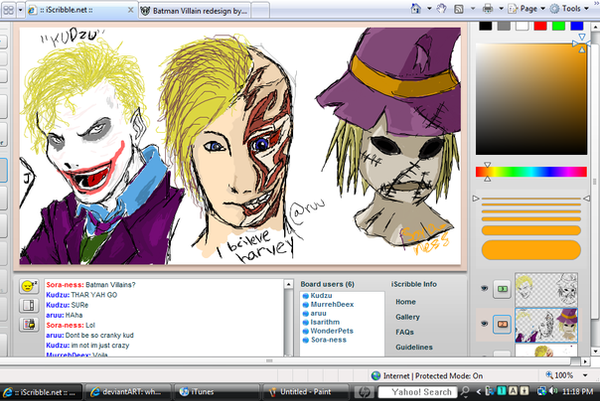This screenshot has height=401, width=600.
Task: Open the Tools menu
Action: pos(569,8)
